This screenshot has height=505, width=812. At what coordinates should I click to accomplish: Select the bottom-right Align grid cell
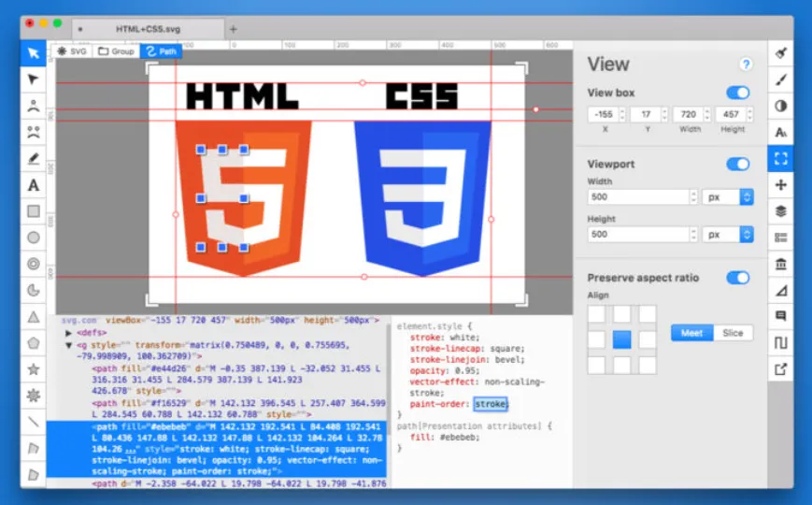click(648, 365)
